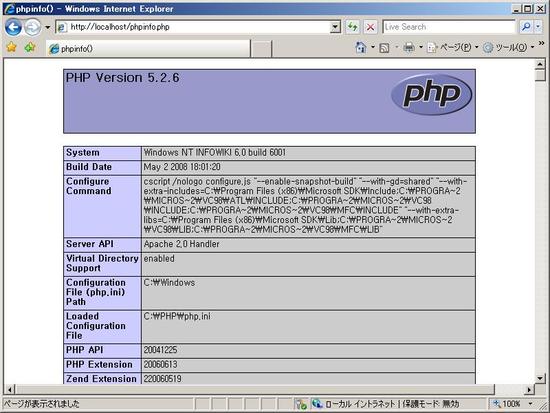Click the Forward navigation arrow

[32, 27]
